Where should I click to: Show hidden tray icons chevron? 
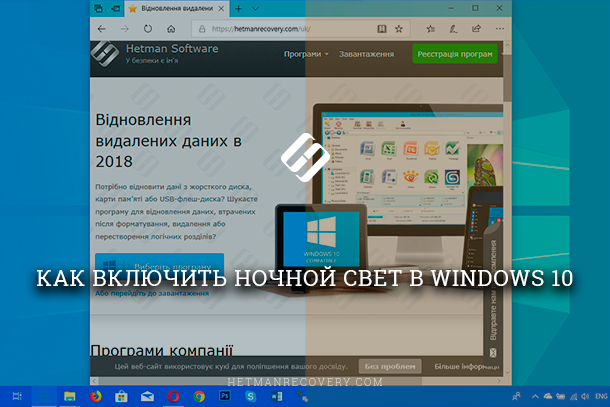535,396
